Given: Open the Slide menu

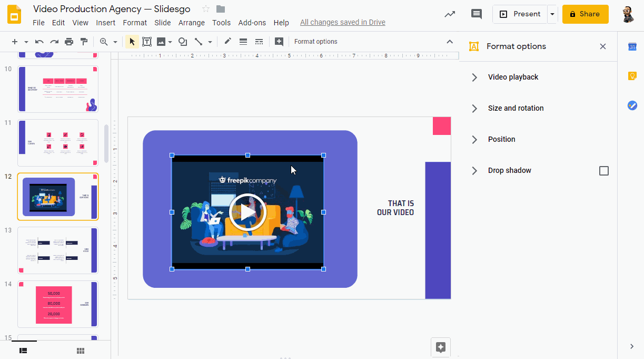Looking at the screenshot, I should (163, 23).
